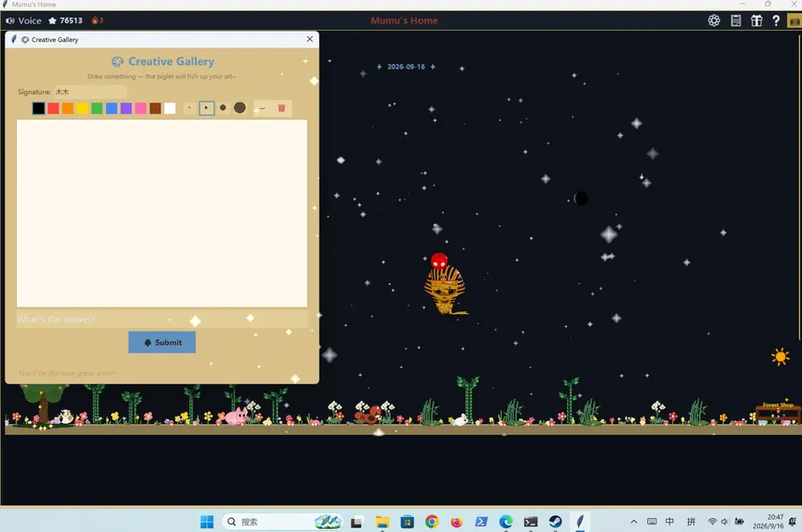802x532 pixels.
Task: Open the notification bell in the tray
Action: tap(793, 522)
